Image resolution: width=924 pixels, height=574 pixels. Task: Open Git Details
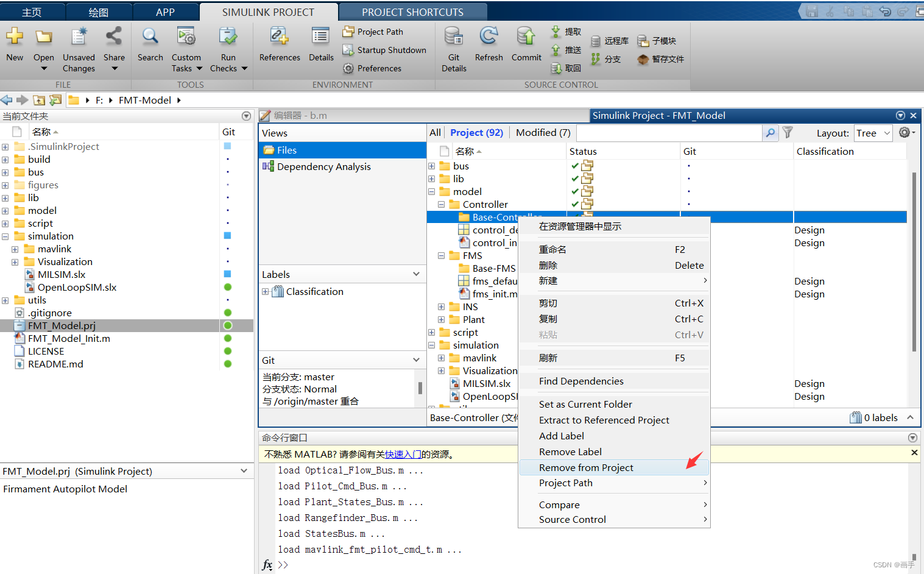pos(454,37)
